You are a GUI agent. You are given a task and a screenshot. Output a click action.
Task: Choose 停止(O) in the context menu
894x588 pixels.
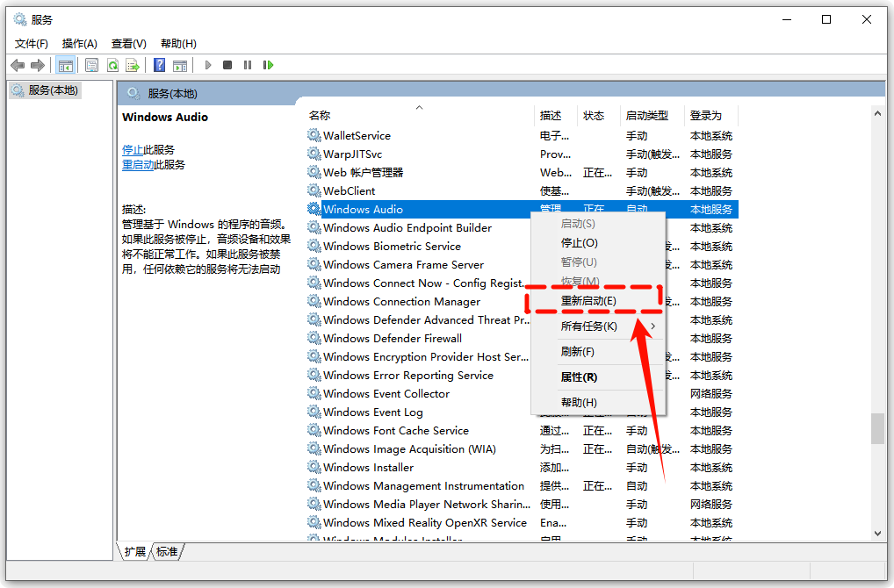(598, 243)
